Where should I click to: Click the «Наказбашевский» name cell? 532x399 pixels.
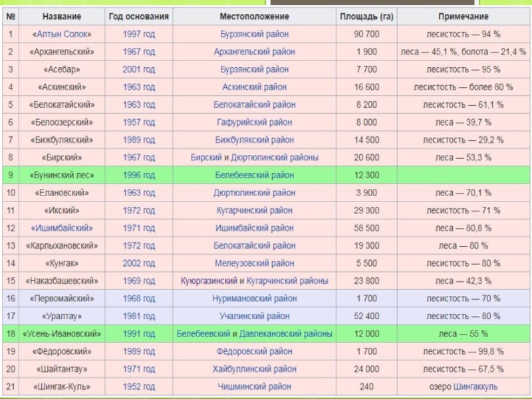point(62,281)
